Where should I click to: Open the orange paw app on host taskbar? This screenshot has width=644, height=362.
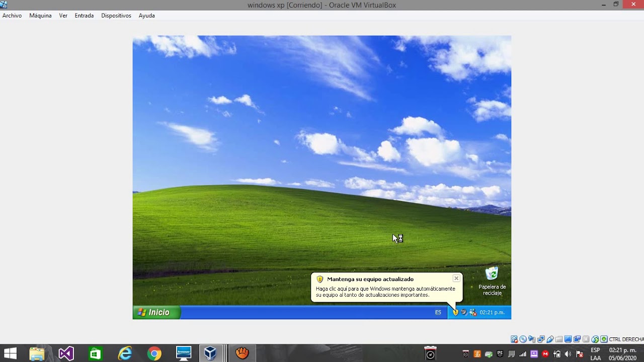(x=242, y=353)
